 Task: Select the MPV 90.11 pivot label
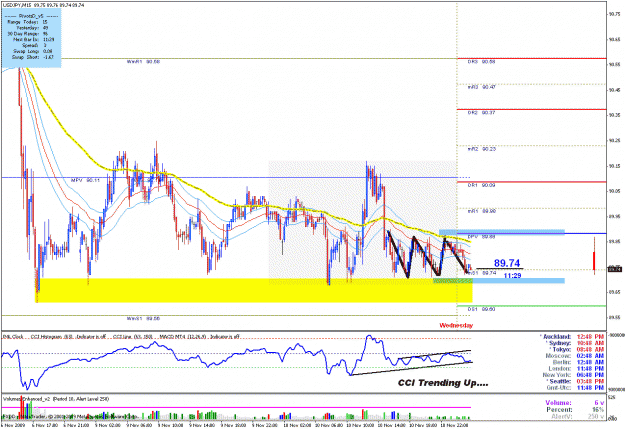[85, 181]
